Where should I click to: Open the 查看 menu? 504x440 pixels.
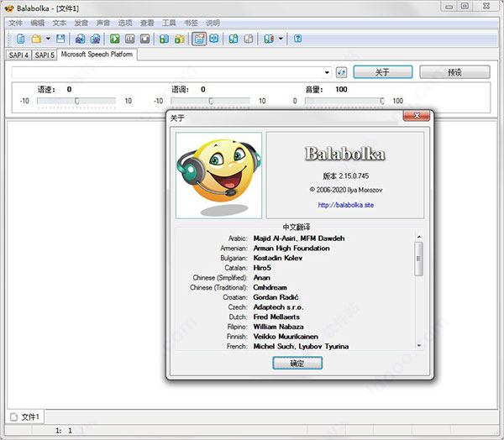pos(147,23)
